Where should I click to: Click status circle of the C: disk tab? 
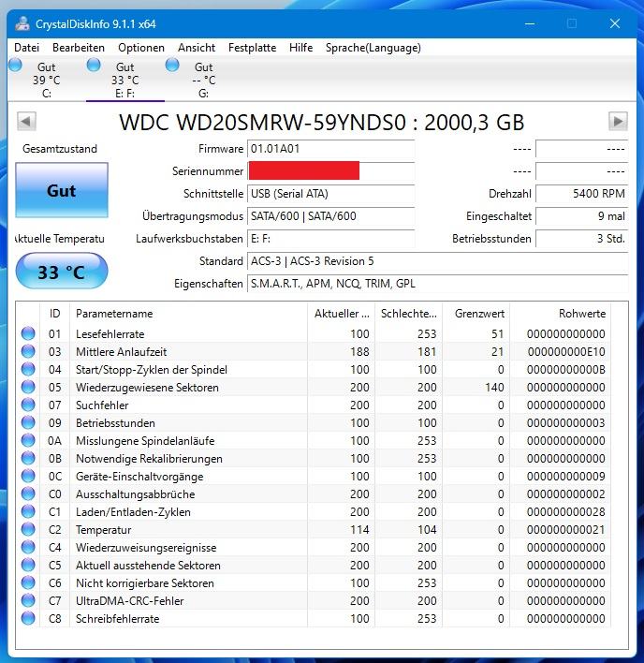point(15,65)
